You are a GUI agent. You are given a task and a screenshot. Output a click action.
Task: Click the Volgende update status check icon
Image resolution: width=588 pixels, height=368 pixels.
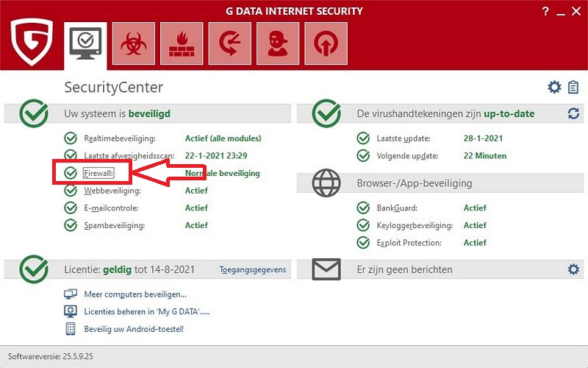click(363, 155)
